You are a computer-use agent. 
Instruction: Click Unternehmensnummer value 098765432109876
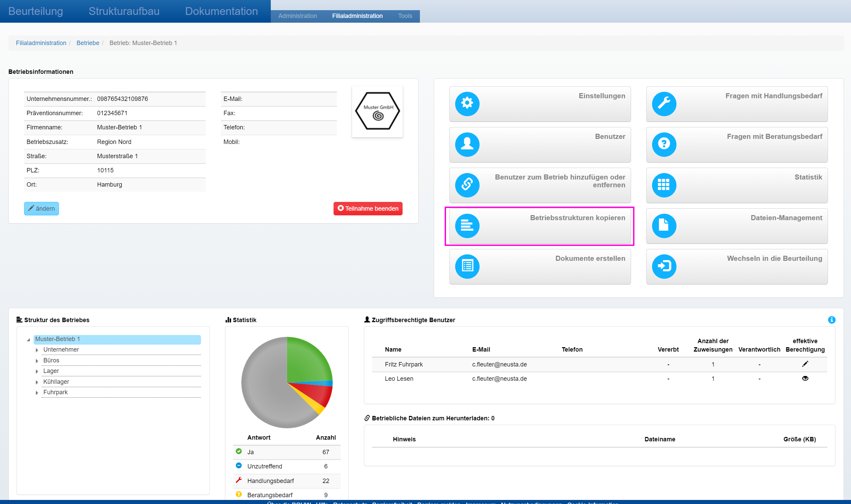click(122, 99)
